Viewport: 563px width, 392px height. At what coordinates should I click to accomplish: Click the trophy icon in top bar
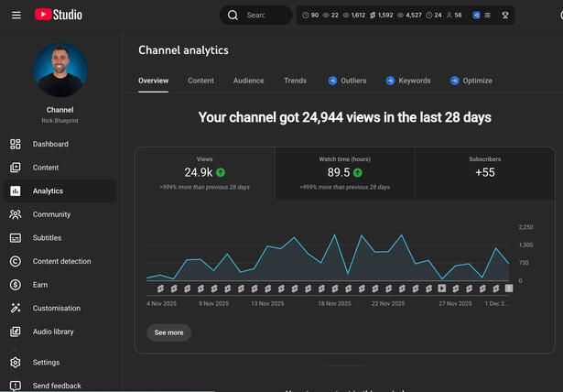point(504,16)
